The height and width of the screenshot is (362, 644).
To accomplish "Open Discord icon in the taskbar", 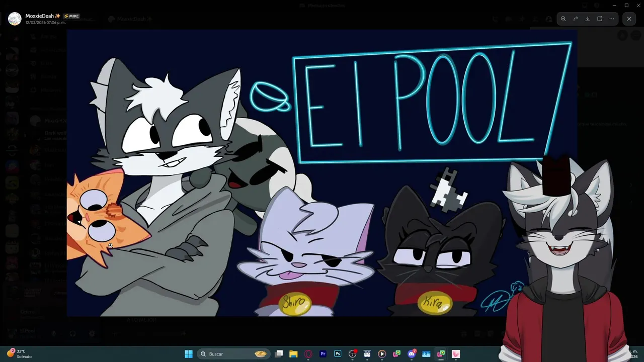I will coord(412,354).
